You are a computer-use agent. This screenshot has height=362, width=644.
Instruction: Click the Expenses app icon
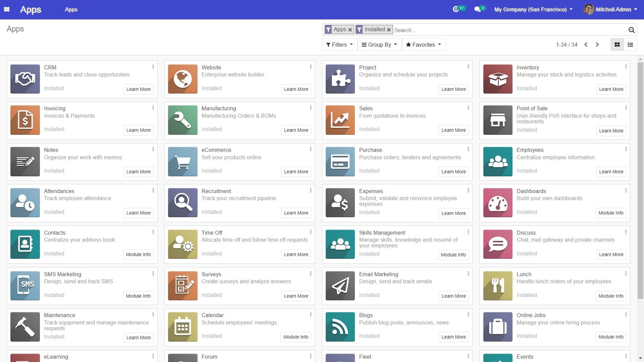pyautogui.click(x=340, y=202)
